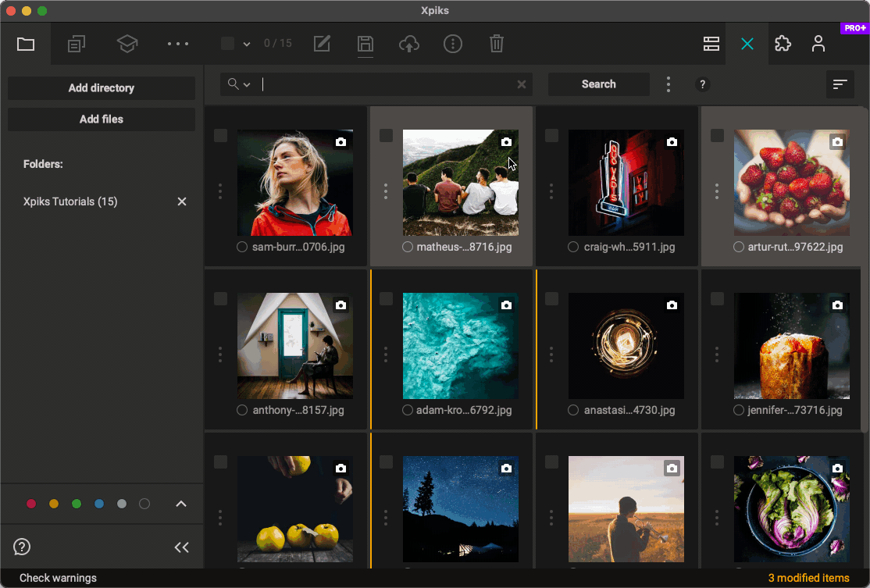Click the Delete trash icon
Screen dimensions: 870x588
click(497, 44)
